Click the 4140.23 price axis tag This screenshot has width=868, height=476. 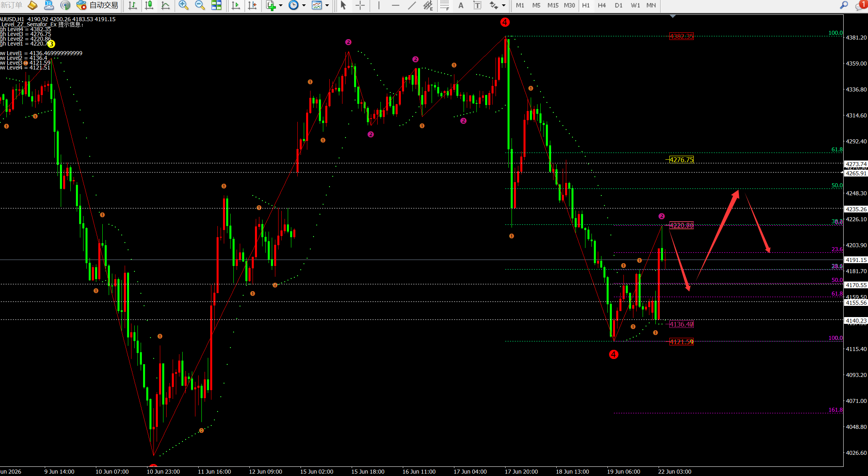coord(856,321)
